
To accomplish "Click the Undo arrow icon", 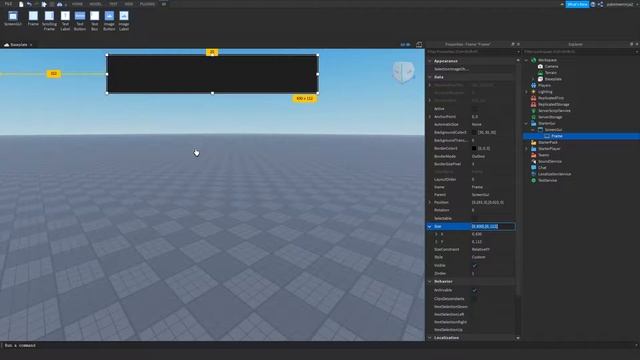I will pos(29,4).
